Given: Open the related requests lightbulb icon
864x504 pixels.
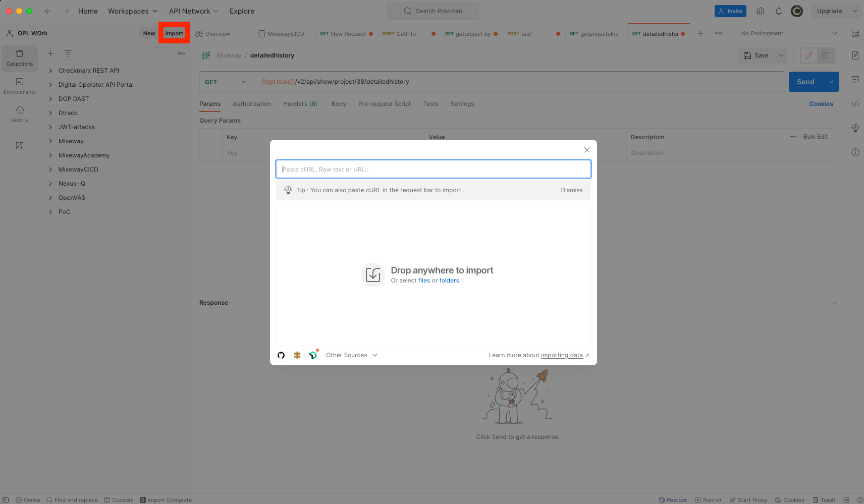Looking at the screenshot, I should tap(855, 128).
